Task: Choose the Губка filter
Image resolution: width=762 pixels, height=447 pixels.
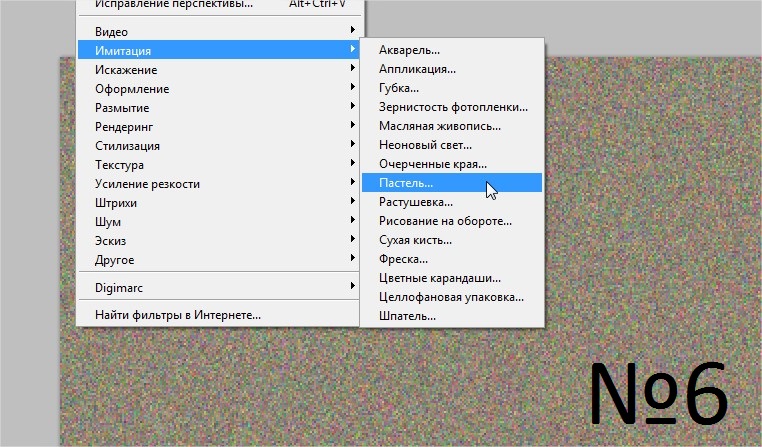Action: click(452, 87)
